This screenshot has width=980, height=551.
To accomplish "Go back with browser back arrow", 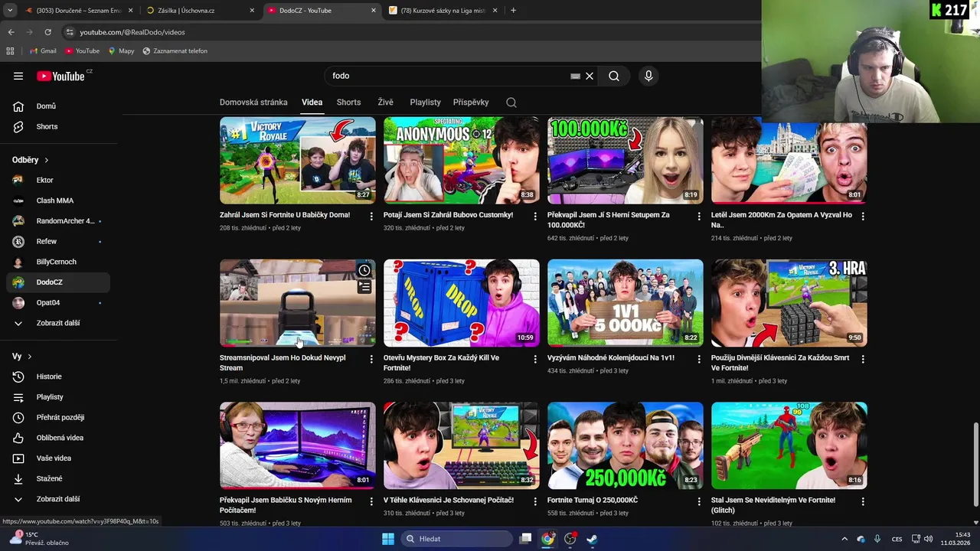I will [11, 32].
